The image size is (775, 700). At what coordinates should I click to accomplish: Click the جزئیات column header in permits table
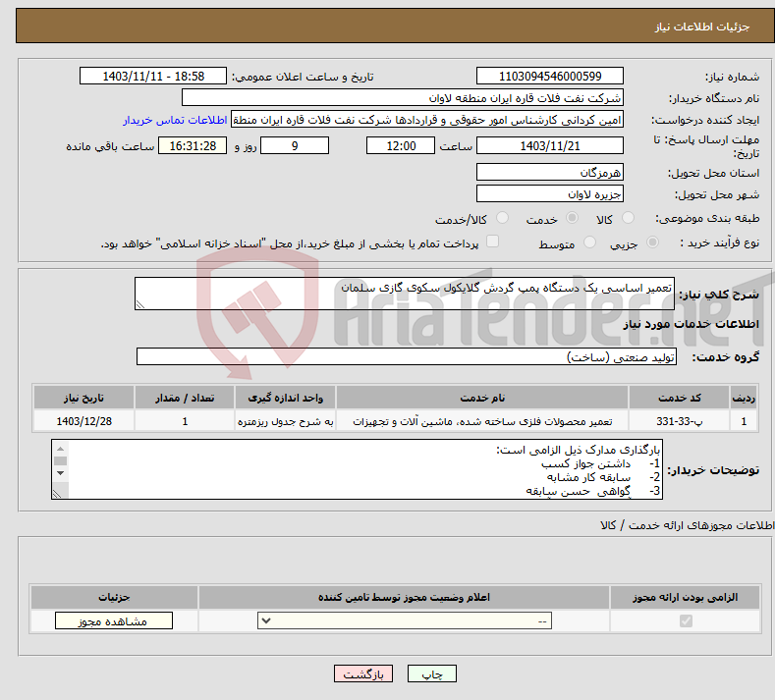[114, 597]
